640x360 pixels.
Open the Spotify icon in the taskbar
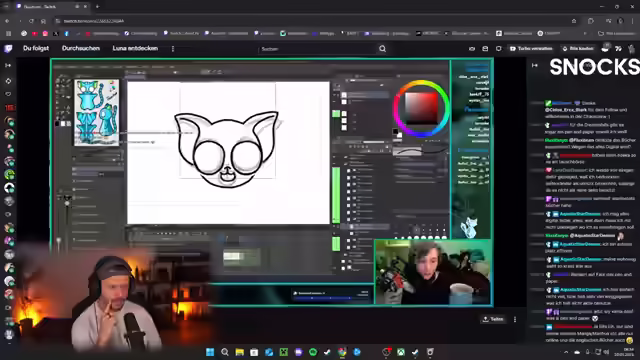click(x=313, y=352)
